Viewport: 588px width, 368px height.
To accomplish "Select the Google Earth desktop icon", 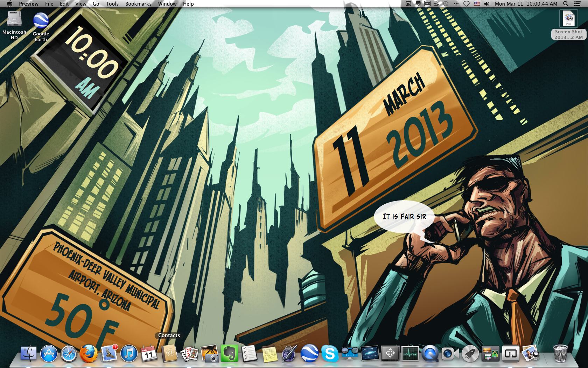I will (x=41, y=27).
